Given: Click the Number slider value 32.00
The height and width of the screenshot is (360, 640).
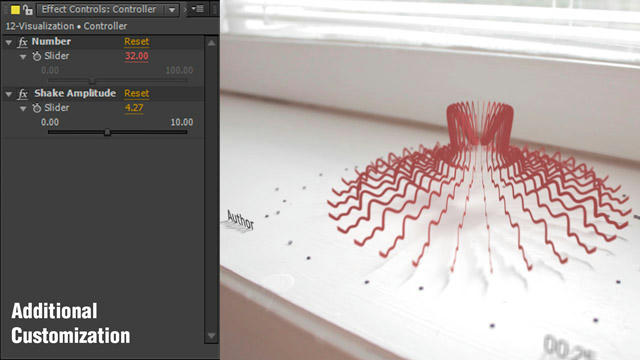Looking at the screenshot, I should point(136,56).
